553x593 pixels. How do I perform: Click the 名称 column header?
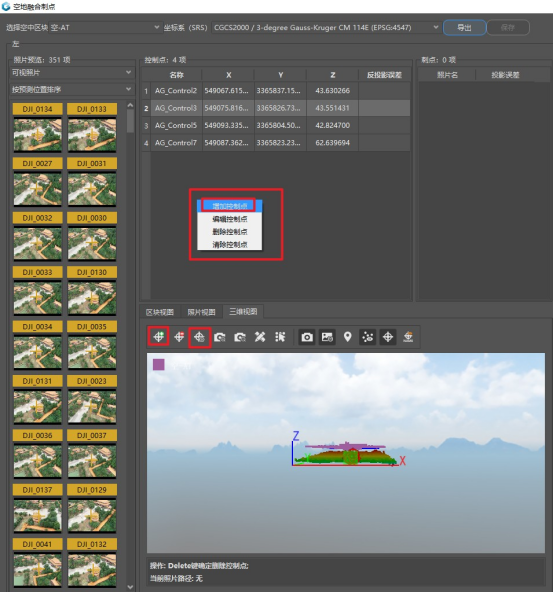pyautogui.click(x=177, y=75)
